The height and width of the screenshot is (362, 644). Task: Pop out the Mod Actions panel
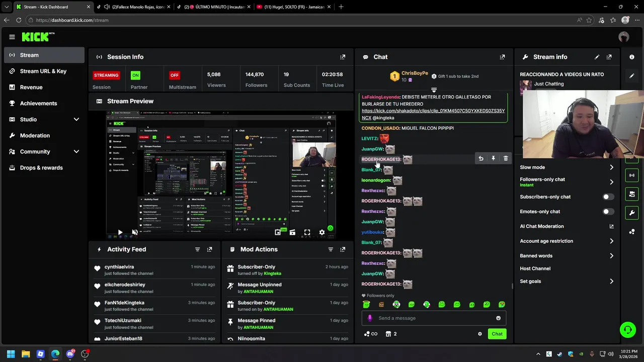[x=343, y=249]
